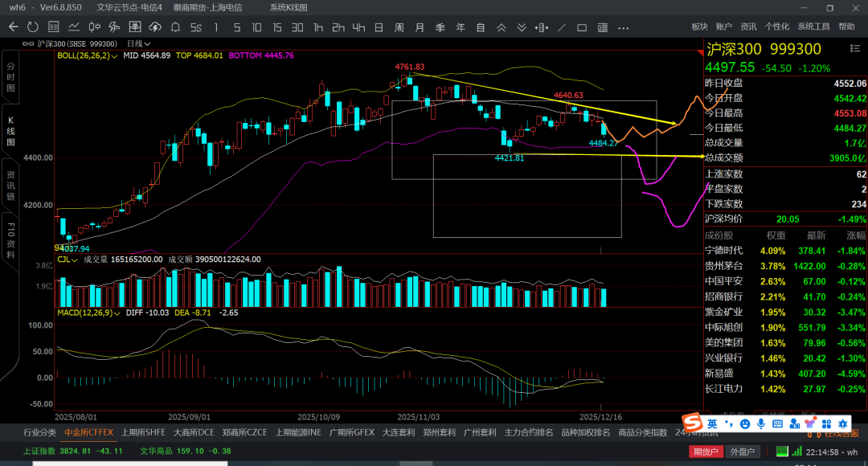Toggle the candle horizontal zoom icon
The height and width of the screenshot is (466, 868).
point(542,27)
